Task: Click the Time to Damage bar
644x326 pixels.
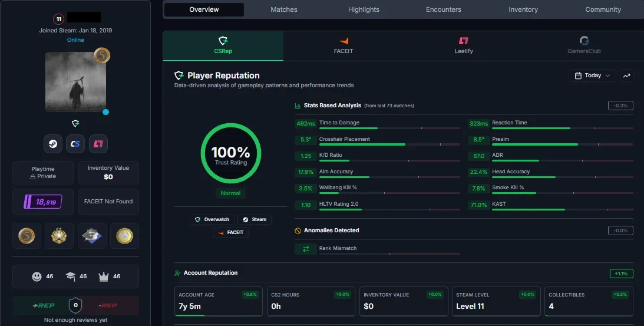Action: tap(389, 129)
